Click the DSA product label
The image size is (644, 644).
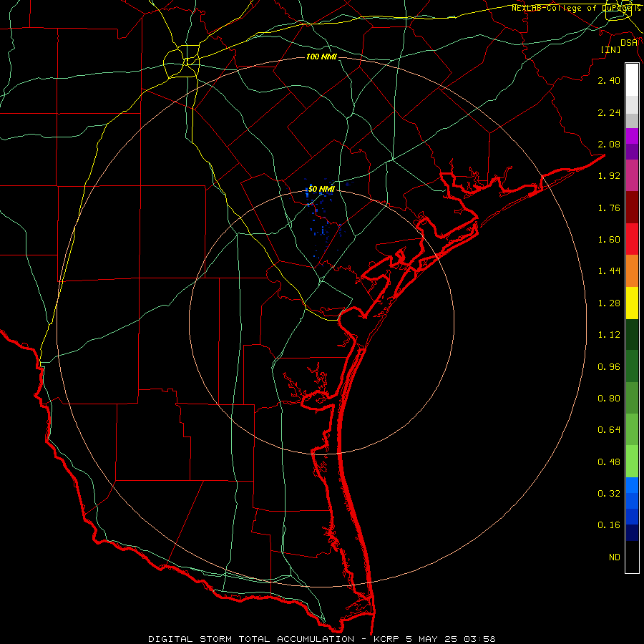629,42
